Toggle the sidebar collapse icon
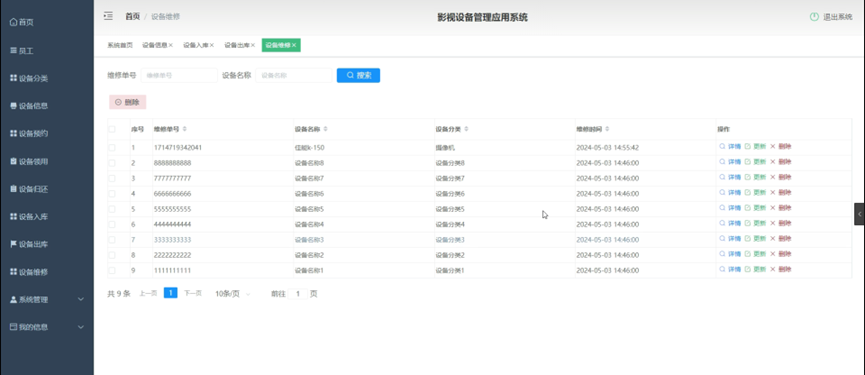 coord(108,17)
